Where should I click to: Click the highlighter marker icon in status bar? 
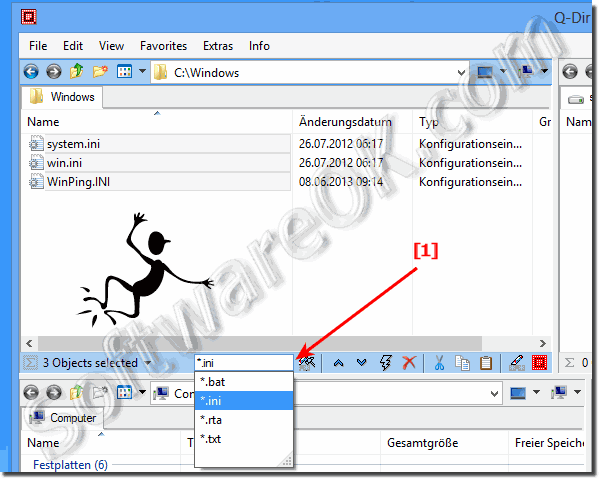tap(517, 362)
